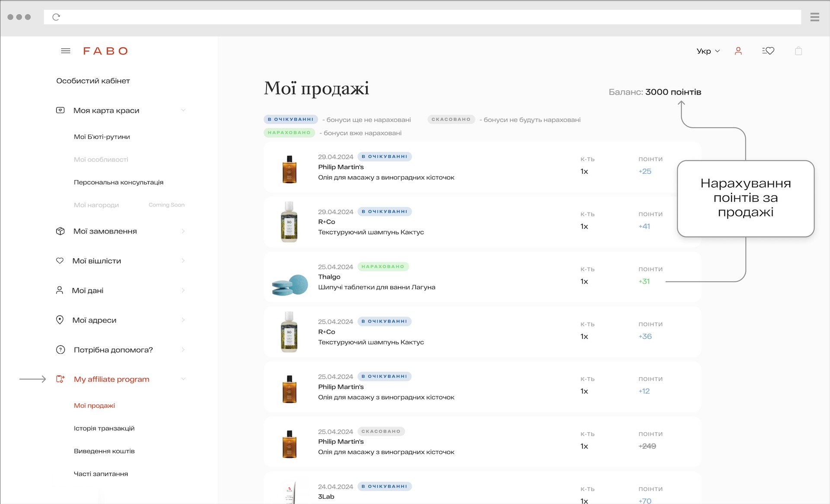Expand the Мої вішлісти chevron
The image size is (830, 504).
(183, 261)
